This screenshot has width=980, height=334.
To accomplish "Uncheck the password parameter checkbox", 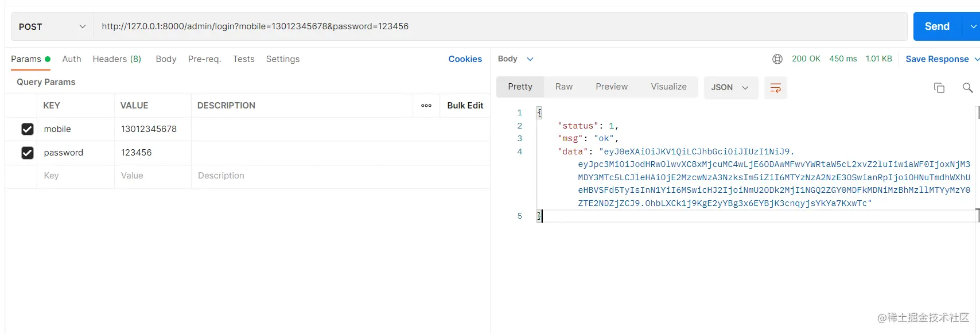I will tap(28, 153).
